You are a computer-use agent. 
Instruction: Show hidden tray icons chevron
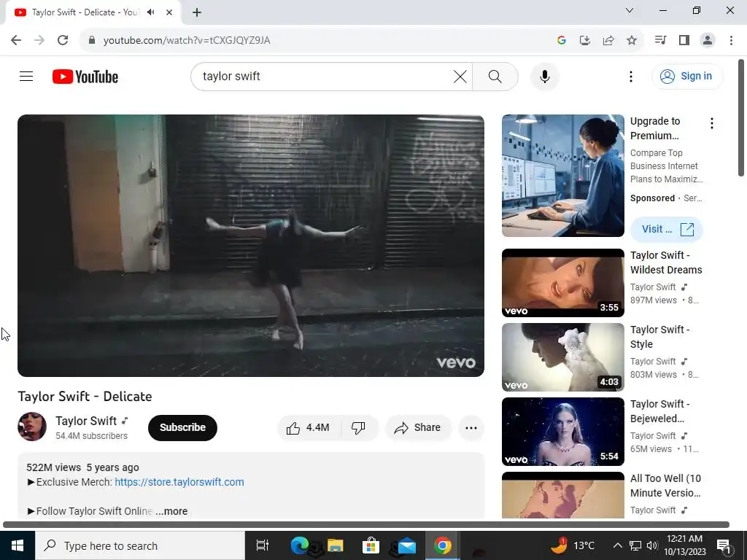point(617,545)
